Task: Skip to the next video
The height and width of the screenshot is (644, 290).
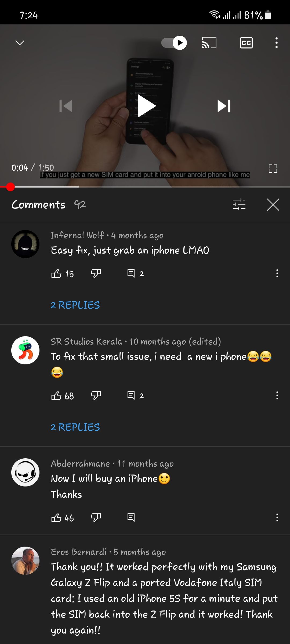Action: tap(224, 106)
